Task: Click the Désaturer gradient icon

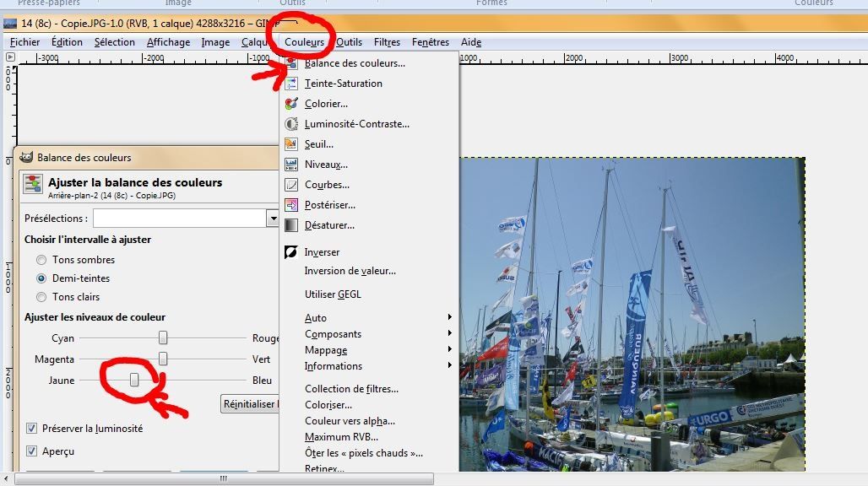Action: pyautogui.click(x=291, y=225)
